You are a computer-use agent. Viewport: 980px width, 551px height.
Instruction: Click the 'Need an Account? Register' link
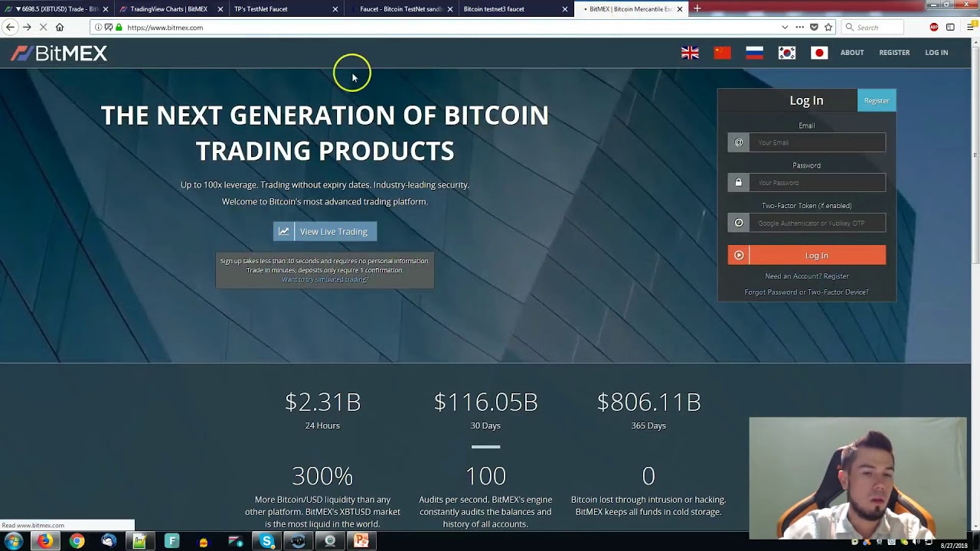click(x=807, y=276)
